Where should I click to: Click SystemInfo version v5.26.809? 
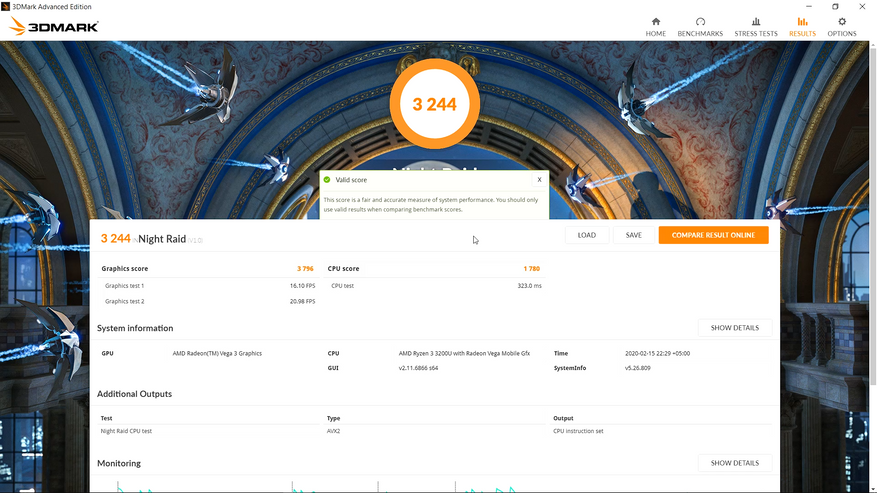click(638, 368)
